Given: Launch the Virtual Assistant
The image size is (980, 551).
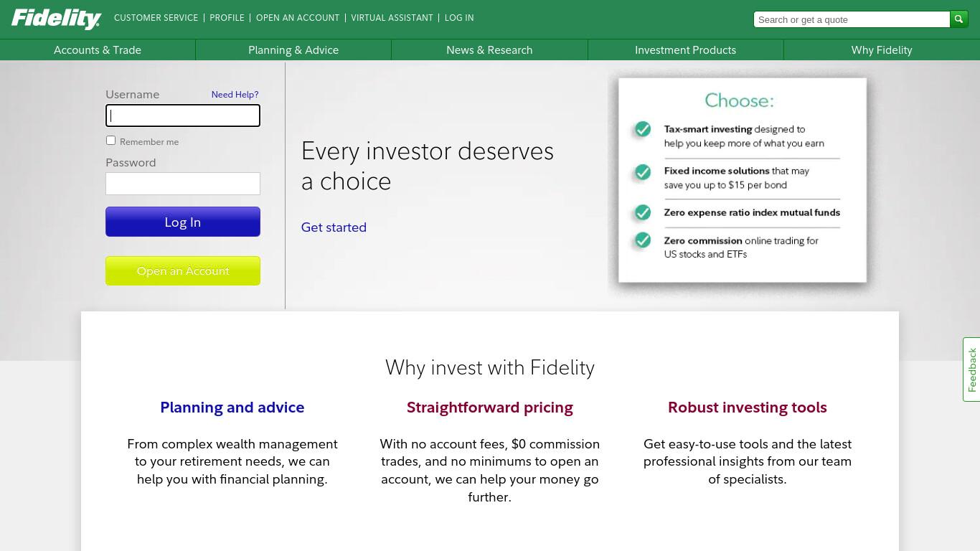Looking at the screenshot, I should click(x=392, y=18).
